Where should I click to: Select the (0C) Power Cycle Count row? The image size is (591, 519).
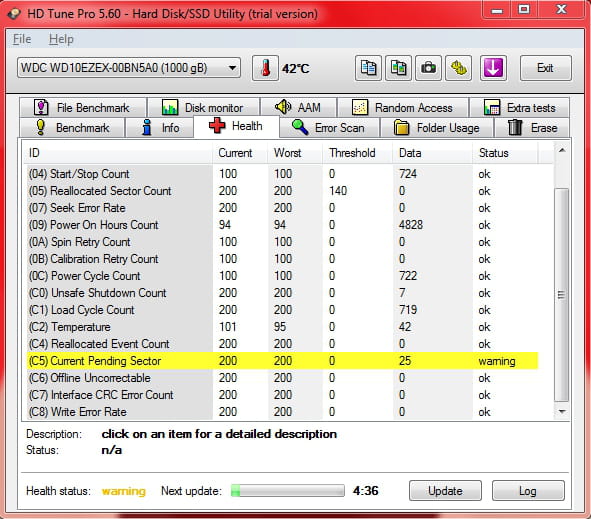(x=281, y=276)
